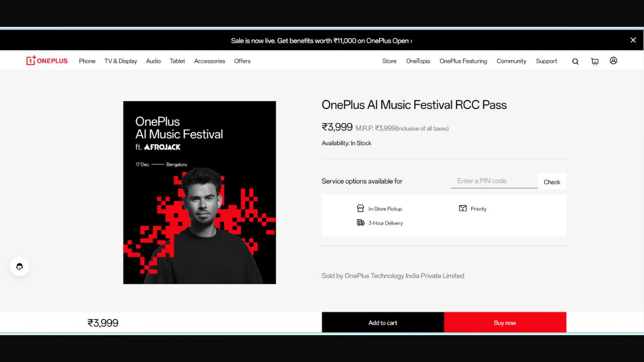Click the OnePlus logo
Viewport: 644px width, 362px height.
coord(47,61)
